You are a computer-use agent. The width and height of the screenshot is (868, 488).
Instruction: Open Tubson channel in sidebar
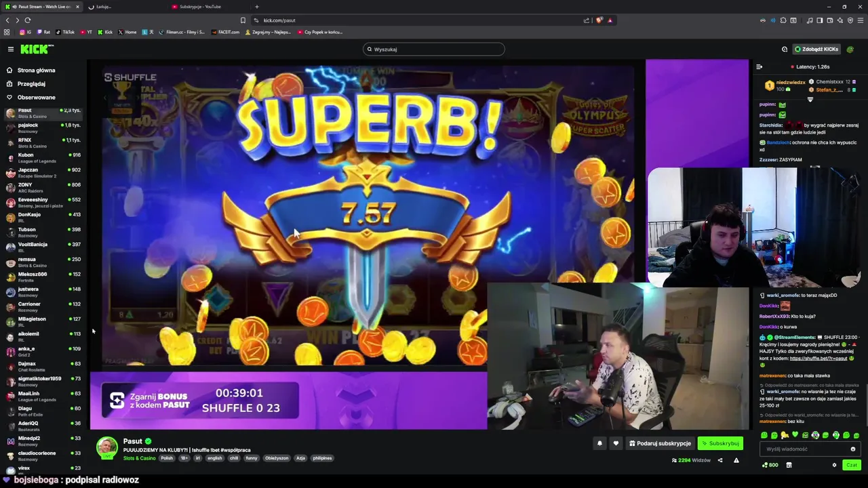(43, 232)
